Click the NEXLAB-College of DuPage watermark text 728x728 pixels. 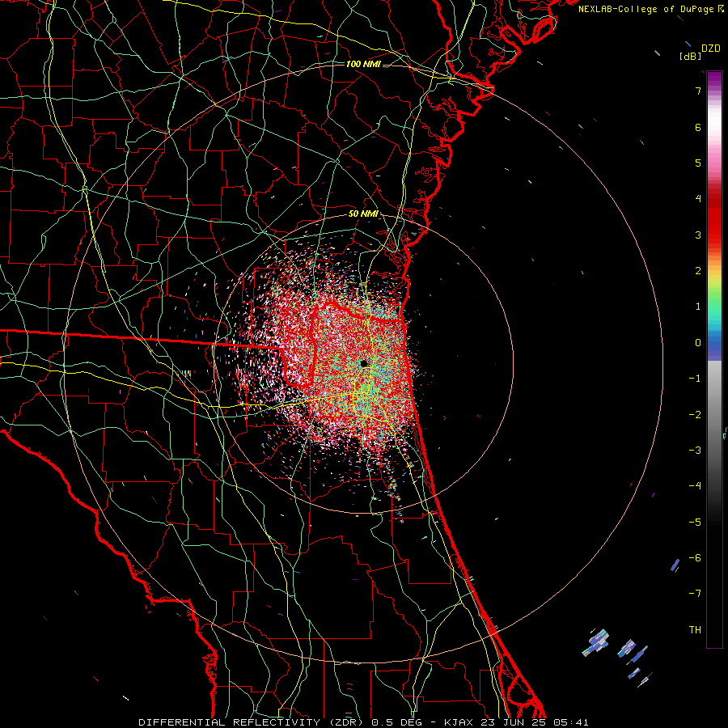point(651,9)
